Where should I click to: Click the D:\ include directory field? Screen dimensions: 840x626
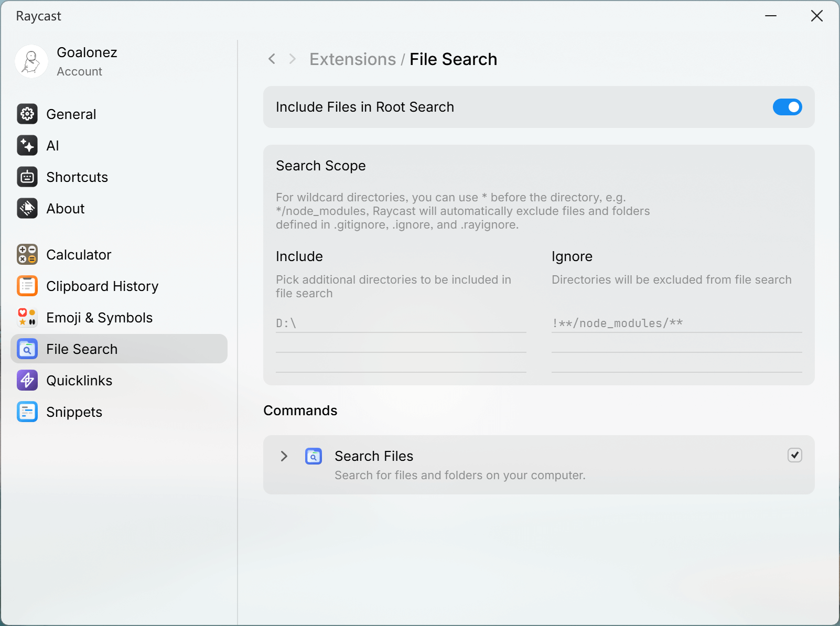coord(401,323)
